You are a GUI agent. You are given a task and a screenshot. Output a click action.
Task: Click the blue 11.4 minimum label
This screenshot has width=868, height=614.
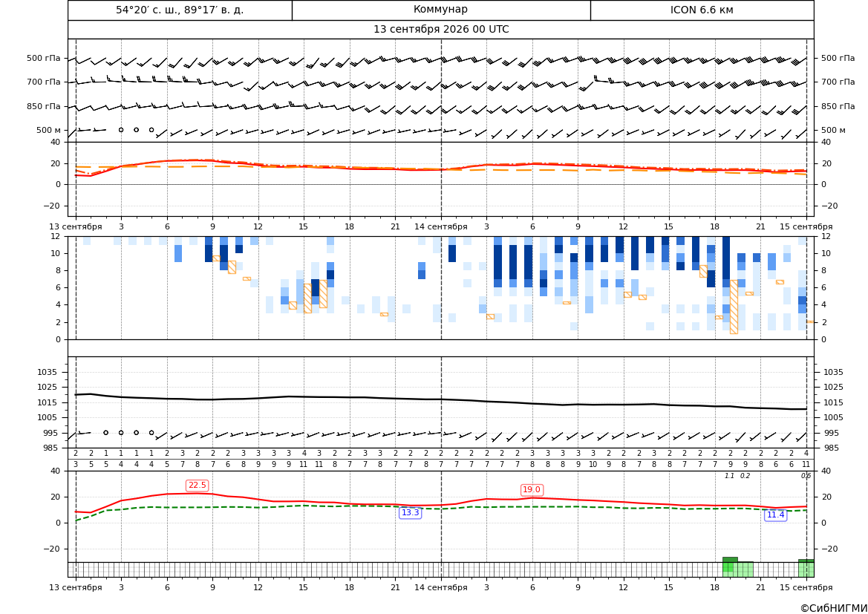click(x=775, y=515)
